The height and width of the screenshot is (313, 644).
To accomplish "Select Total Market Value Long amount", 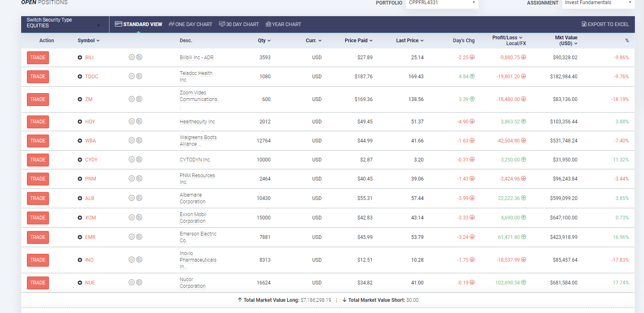I will pyautogui.click(x=316, y=300).
